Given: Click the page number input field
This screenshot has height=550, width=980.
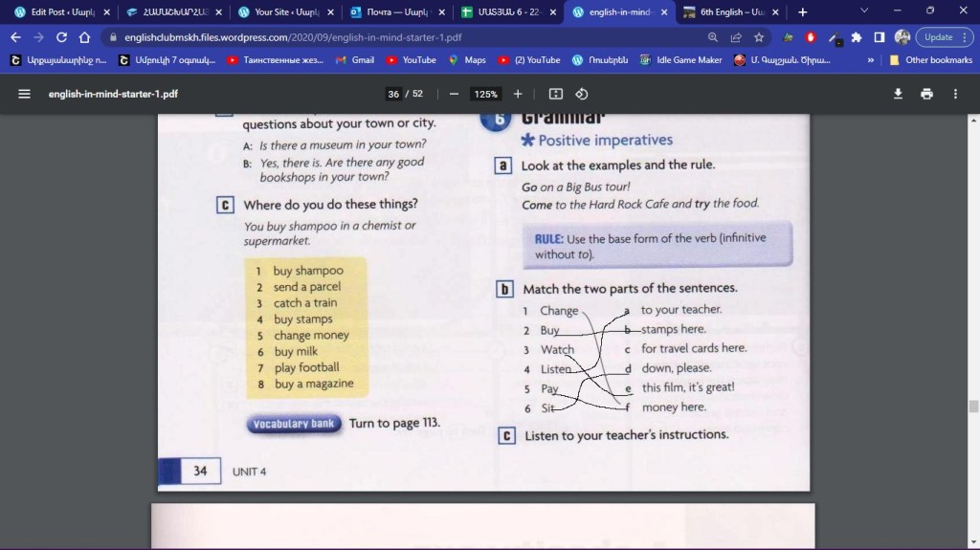Looking at the screenshot, I should click(393, 94).
